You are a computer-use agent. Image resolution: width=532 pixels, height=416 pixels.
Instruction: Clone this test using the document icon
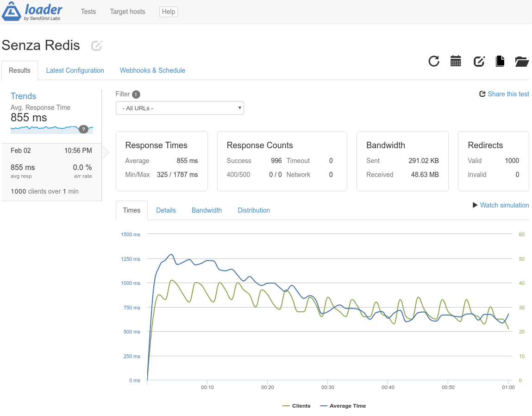[500, 61]
